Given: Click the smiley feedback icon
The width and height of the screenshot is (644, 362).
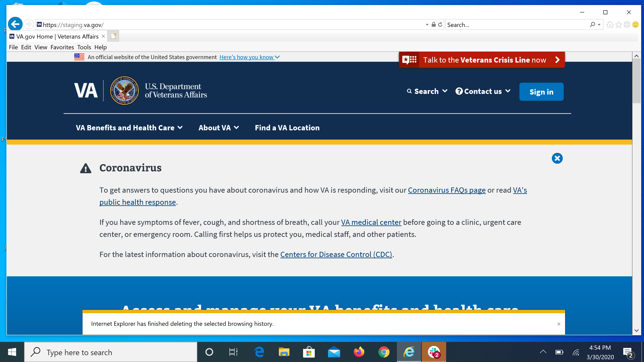Looking at the screenshot, I should pyautogui.click(x=636, y=25).
